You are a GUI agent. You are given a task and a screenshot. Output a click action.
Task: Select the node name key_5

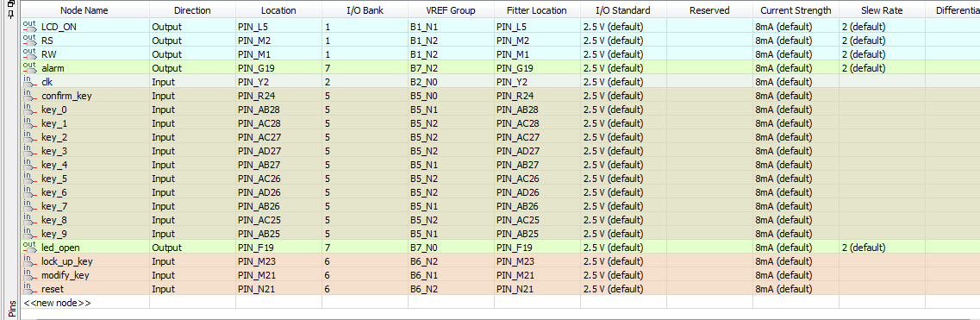tap(54, 179)
